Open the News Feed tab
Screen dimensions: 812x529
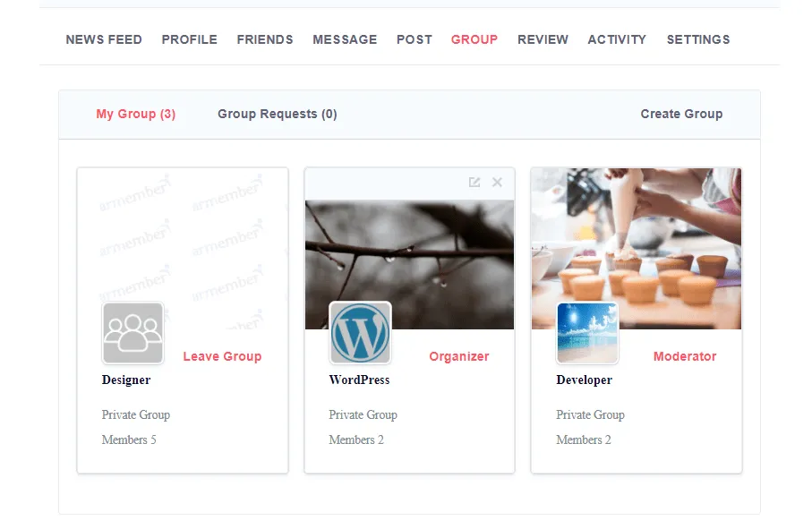click(104, 39)
